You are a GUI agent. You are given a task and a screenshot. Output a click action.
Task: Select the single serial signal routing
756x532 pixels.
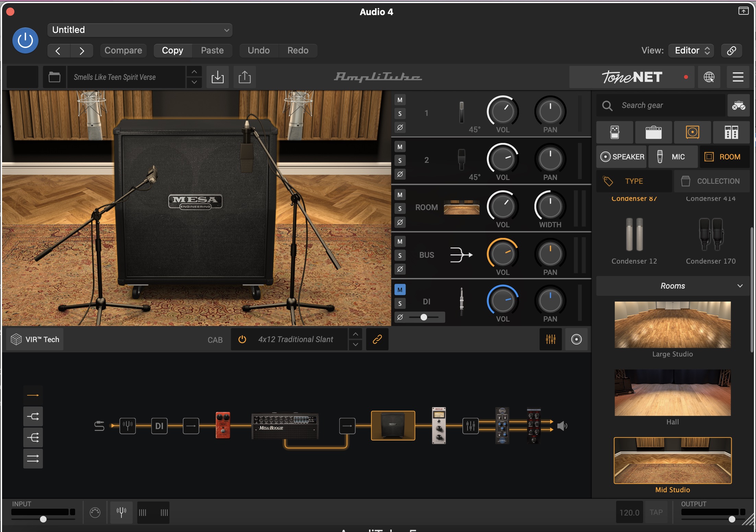(x=33, y=395)
